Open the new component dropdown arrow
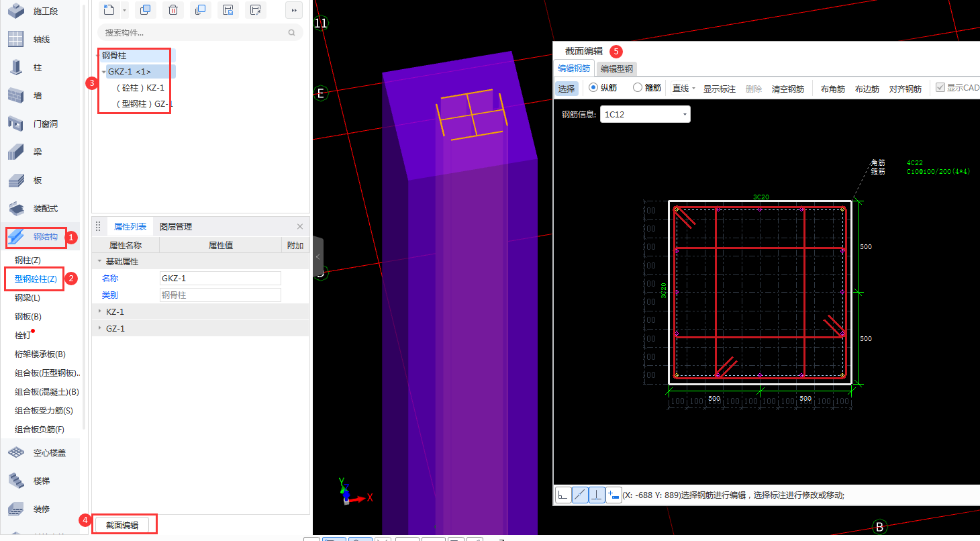980x541 pixels. coord(124,10)
